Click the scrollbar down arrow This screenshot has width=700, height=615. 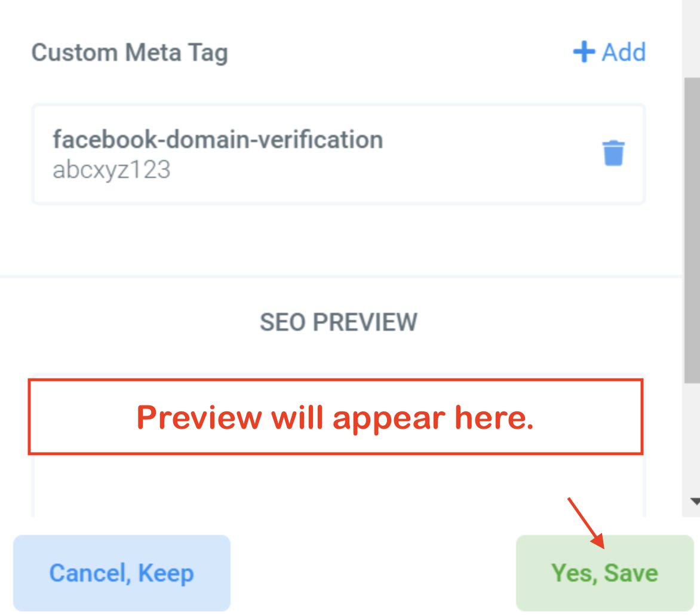pyautogui.click(x=695, y=501)
